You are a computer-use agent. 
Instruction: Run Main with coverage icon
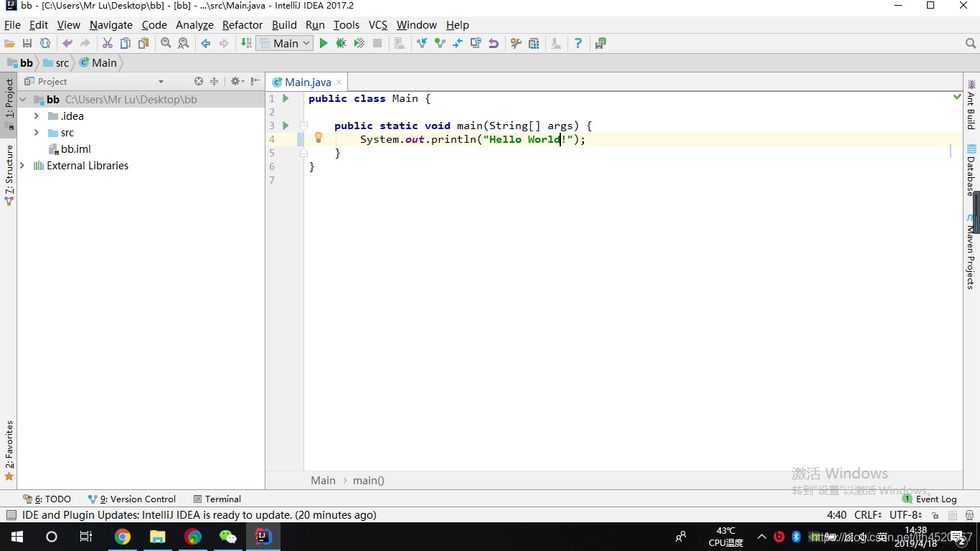coord(359,44)
